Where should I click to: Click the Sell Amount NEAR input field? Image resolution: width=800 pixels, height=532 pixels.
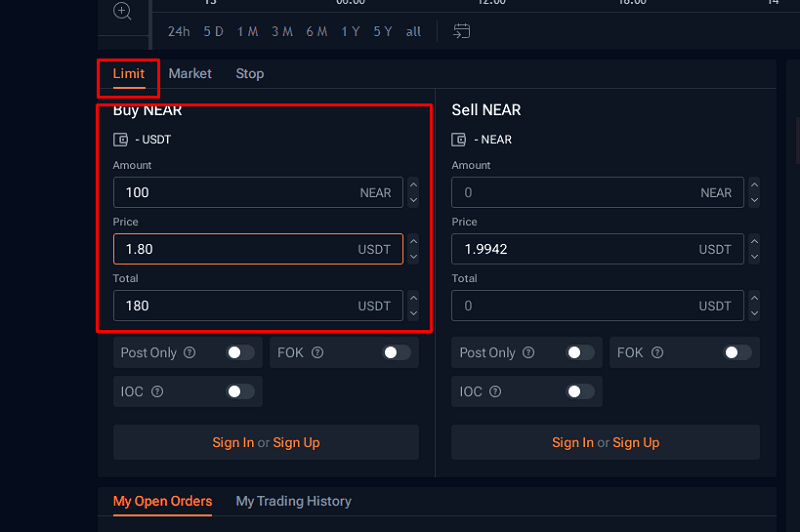[x=597, y=192]
